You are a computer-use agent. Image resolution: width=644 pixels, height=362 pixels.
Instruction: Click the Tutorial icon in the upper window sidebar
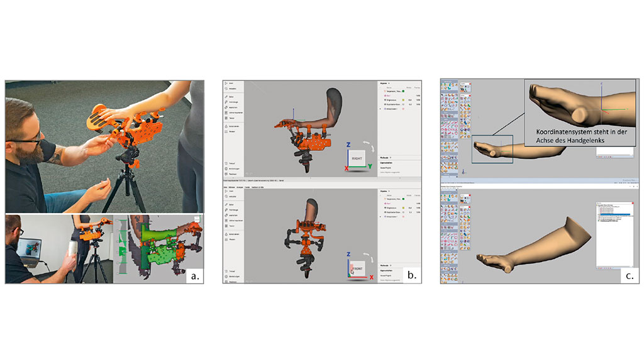(x=226, y=163)
